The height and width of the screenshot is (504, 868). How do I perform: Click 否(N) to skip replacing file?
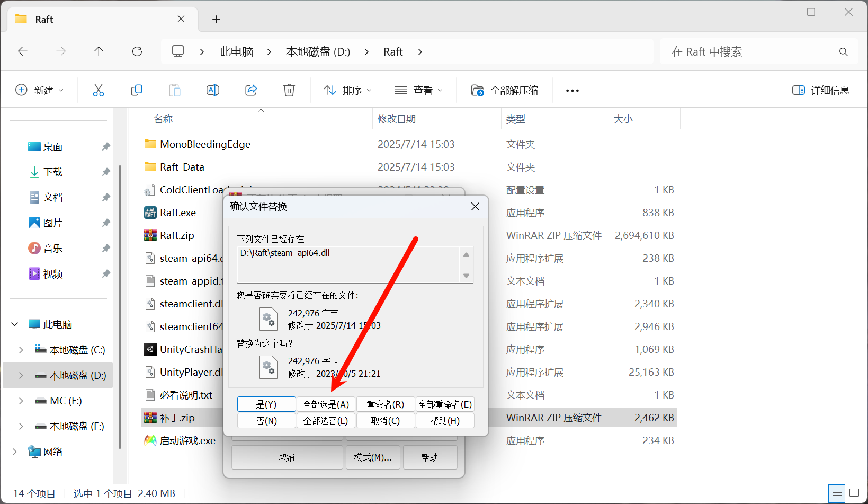pos(266,421)
